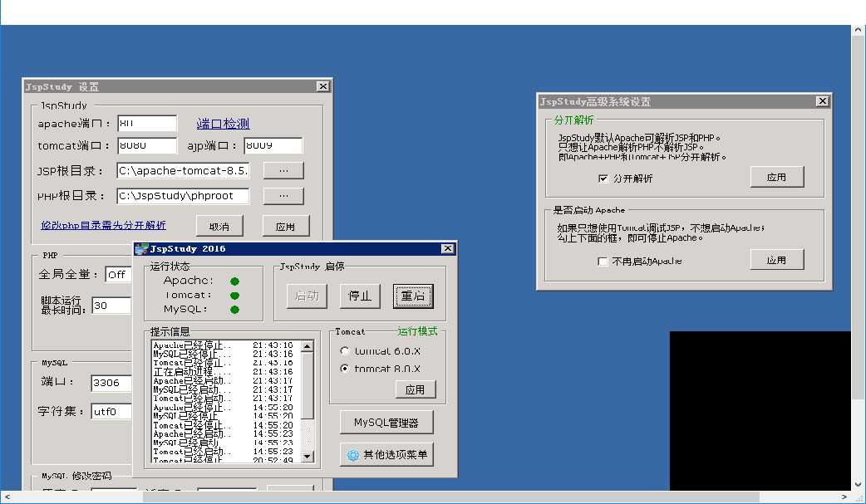This screenshot has height=504, width=866.
Task: Click the page horizontal scrollbar right arrow
Action: point(844,497)
